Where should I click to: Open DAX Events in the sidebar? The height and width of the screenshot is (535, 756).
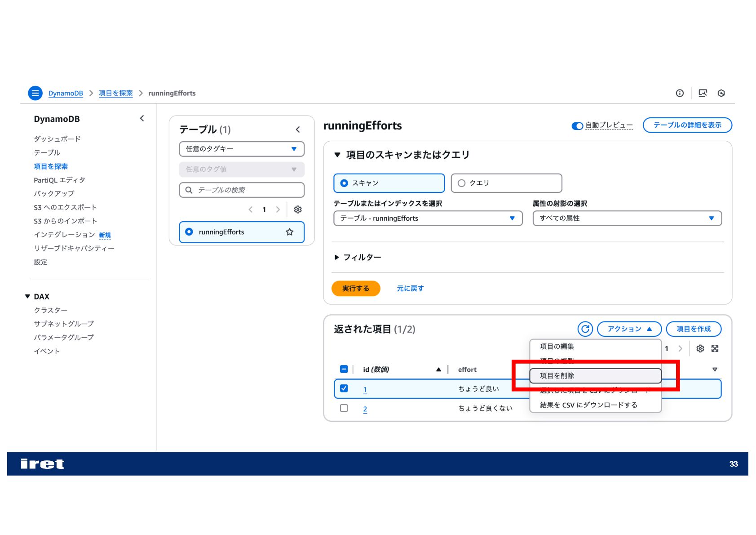point(47,351)
